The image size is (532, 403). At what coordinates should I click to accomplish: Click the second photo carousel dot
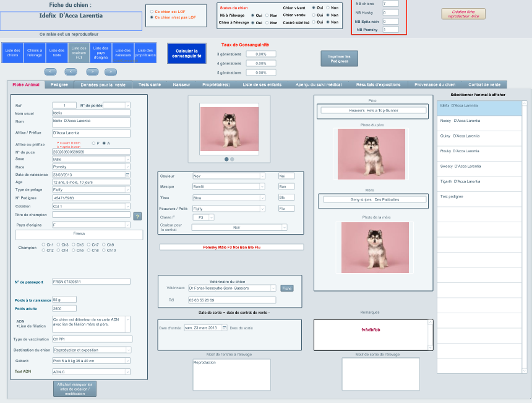(232, 159)
